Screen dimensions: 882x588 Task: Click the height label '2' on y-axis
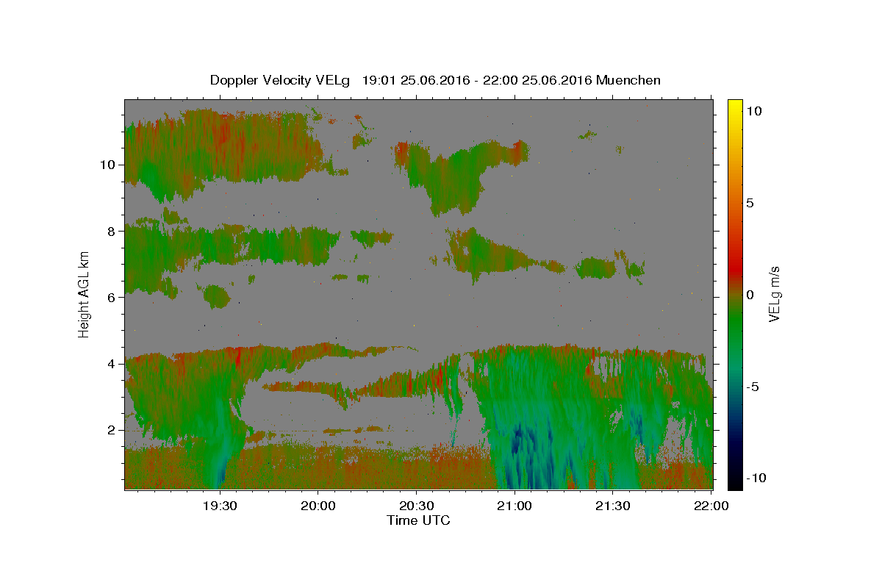click(x=110, y=430)
